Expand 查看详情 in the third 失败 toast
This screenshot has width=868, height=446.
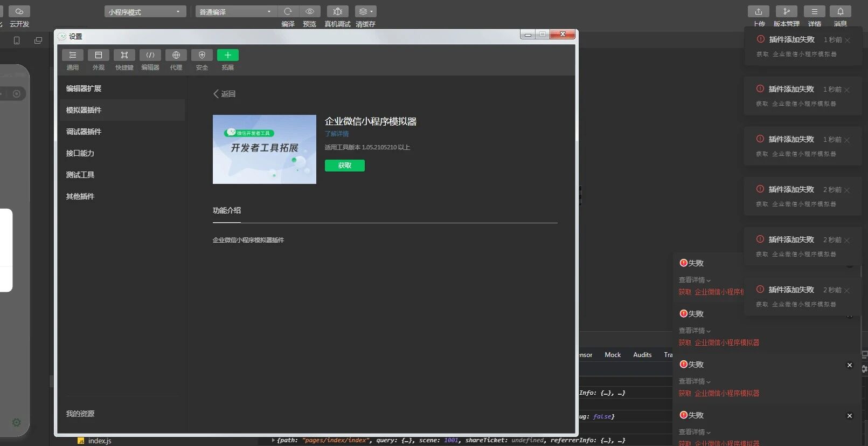695,381
